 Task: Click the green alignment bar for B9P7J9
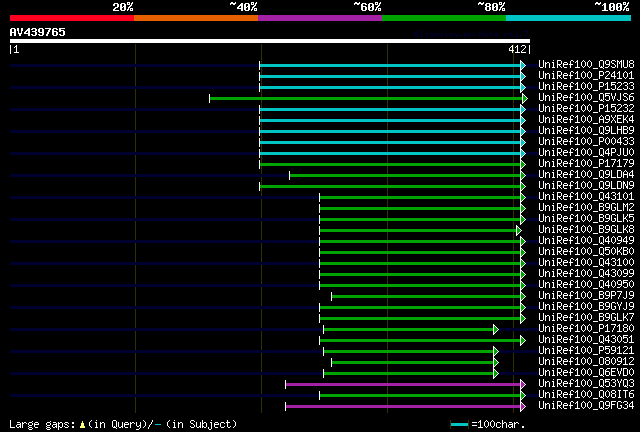tap(426, 296)
